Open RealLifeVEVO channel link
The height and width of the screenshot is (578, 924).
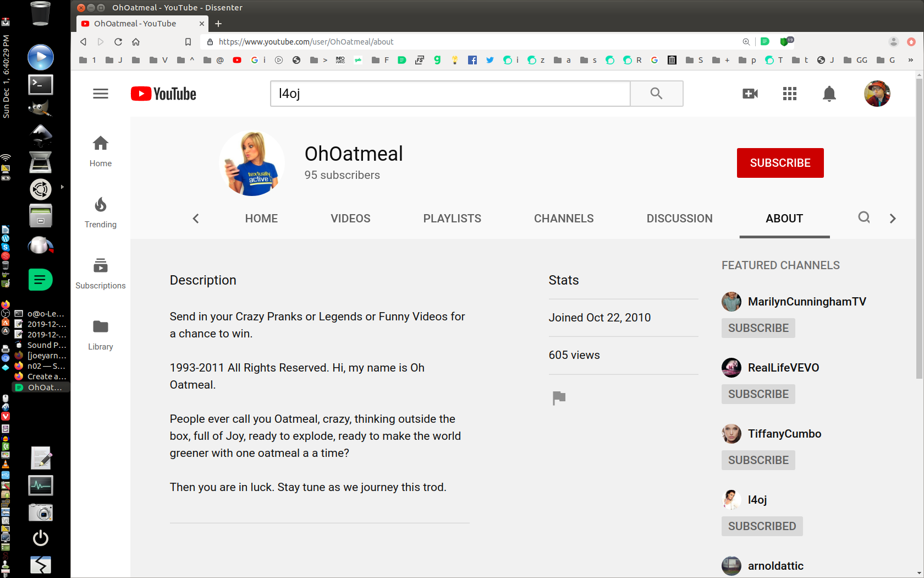pyautogui.click(x=783, y=368)
